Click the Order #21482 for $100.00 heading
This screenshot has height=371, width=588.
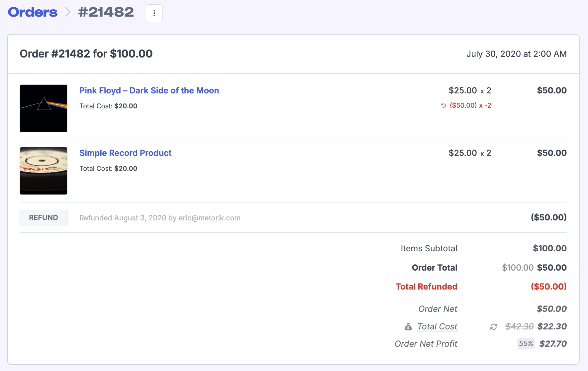coord(86,54)
